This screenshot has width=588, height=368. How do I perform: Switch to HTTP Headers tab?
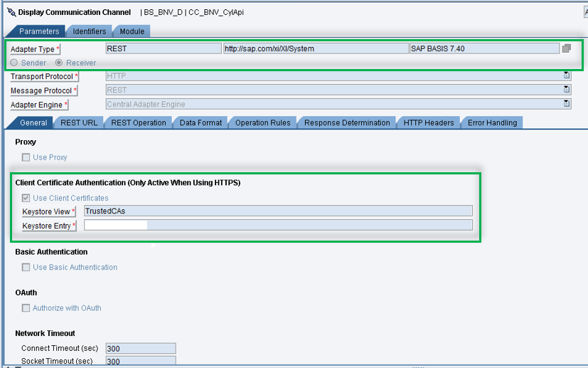(428, 123)
